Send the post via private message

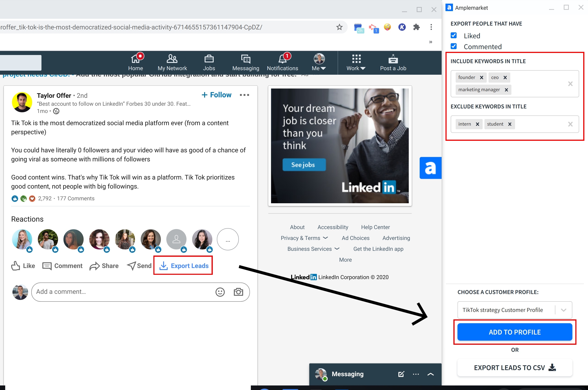pos(139,266)
